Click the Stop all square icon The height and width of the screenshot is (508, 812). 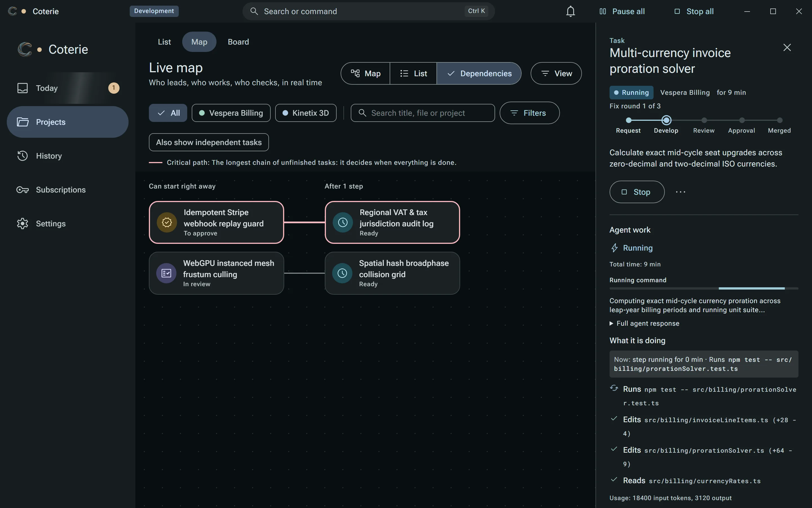click(x=677, y=11)
